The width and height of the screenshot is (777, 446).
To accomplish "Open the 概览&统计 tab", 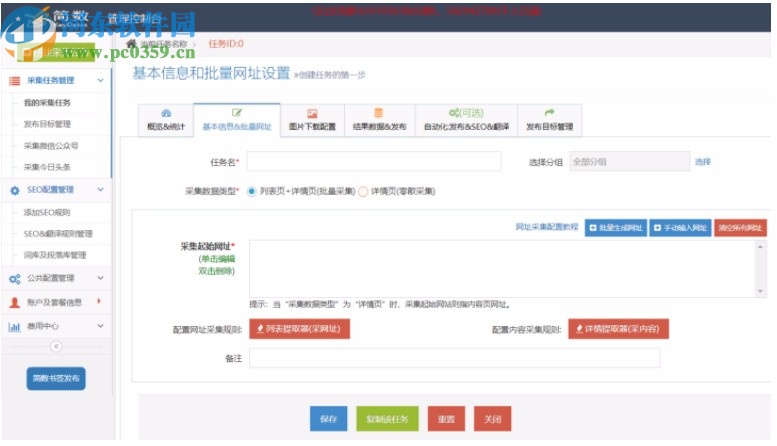I will 166,120.
